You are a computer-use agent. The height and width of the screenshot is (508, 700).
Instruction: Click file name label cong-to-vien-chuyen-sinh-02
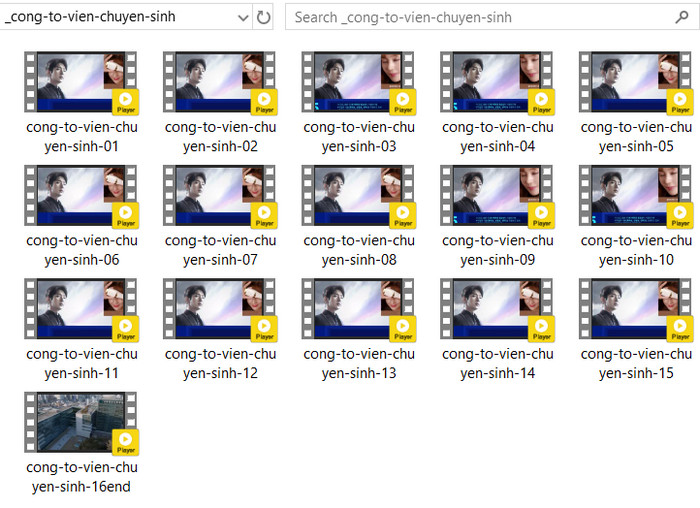click(221, 137)
